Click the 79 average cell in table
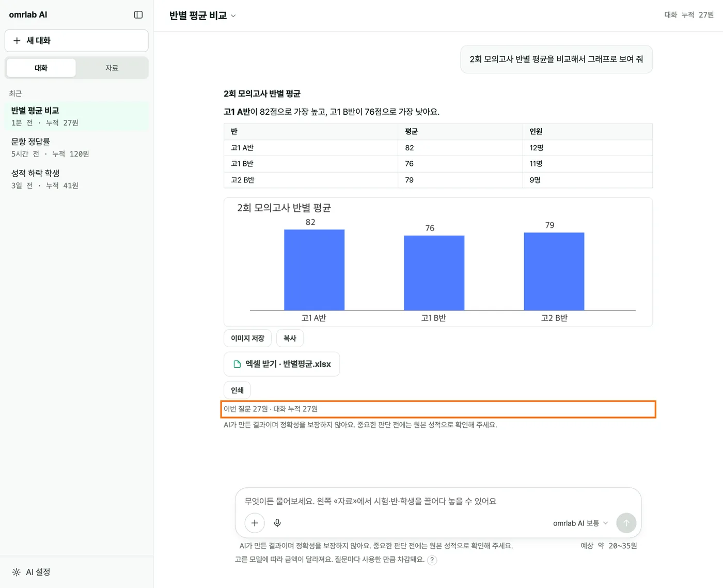Viewport: 723px width, 588px height. 461,180
